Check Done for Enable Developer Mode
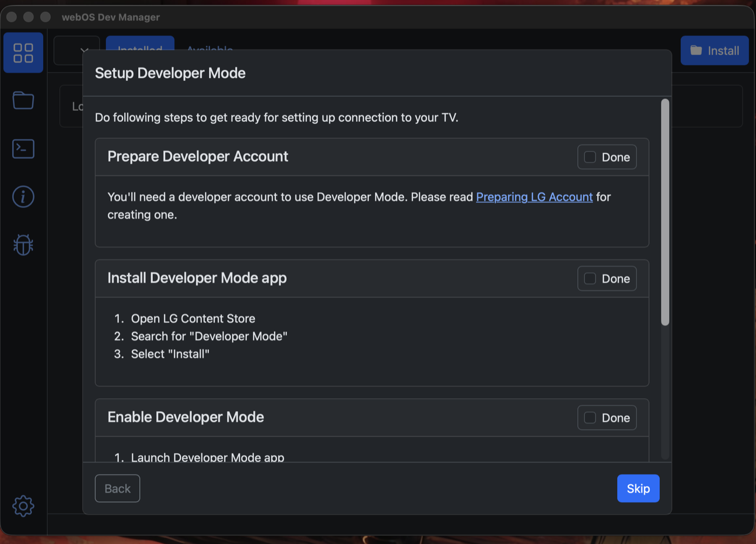The width and height of the screenshot is (756, 544). pyautogui.click(x=607, y=418)
